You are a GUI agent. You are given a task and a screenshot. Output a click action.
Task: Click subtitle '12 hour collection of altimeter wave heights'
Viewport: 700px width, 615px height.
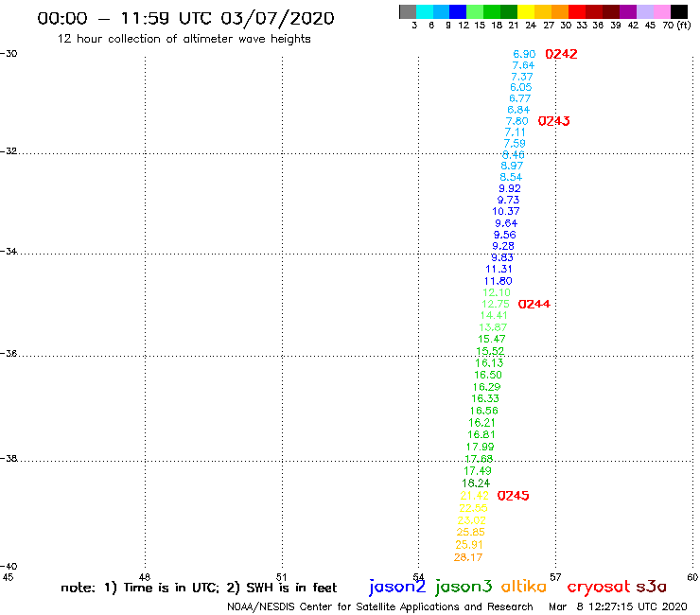click(184, 40)
